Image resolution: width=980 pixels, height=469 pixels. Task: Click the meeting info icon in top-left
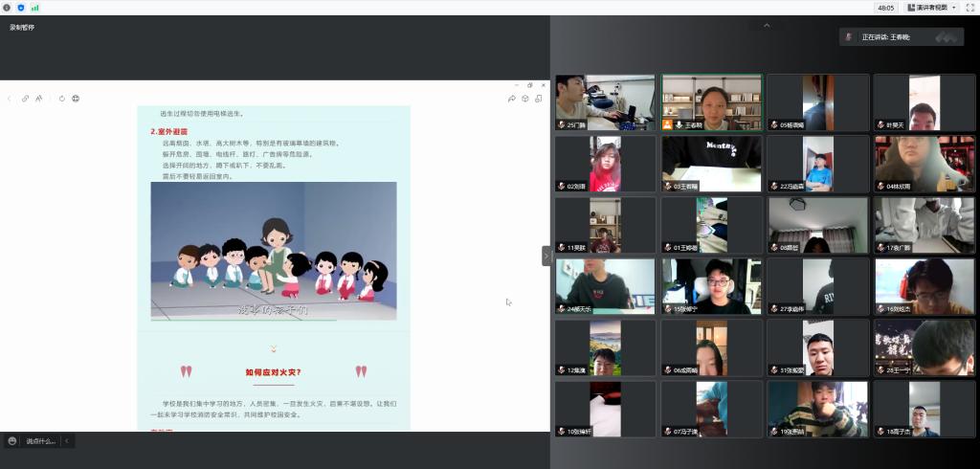pos(7,7)
